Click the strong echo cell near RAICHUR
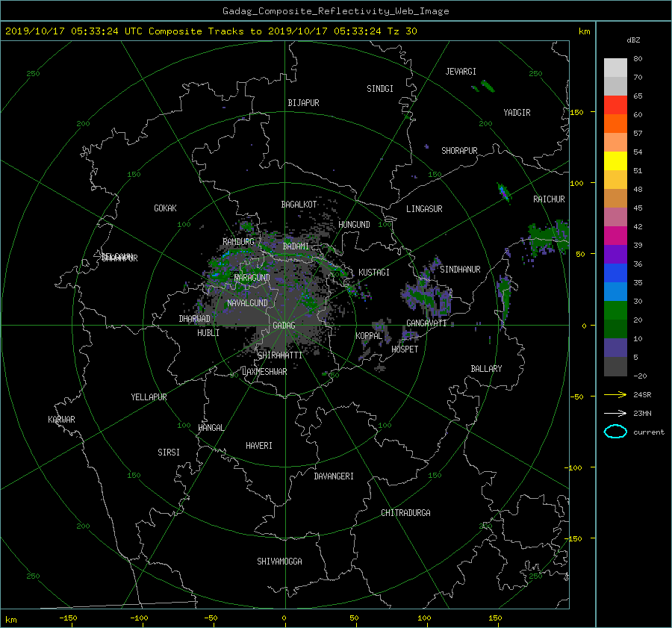Image resolution: width=672 pixels, height=628 pixels. coord(503,193)
